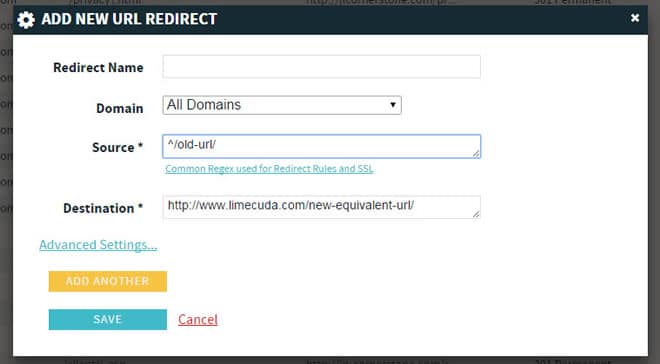This screenshot has height=364, width=660.
Task: Grab the Source field resize handle
Action: [x=476, y=154]
